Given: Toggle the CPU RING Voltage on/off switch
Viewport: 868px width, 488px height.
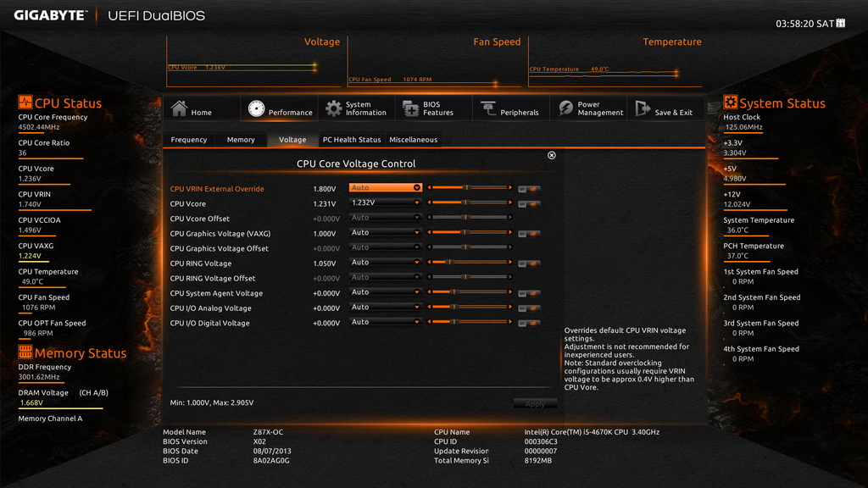Looking at the screenshot, I should coord(529,263).
